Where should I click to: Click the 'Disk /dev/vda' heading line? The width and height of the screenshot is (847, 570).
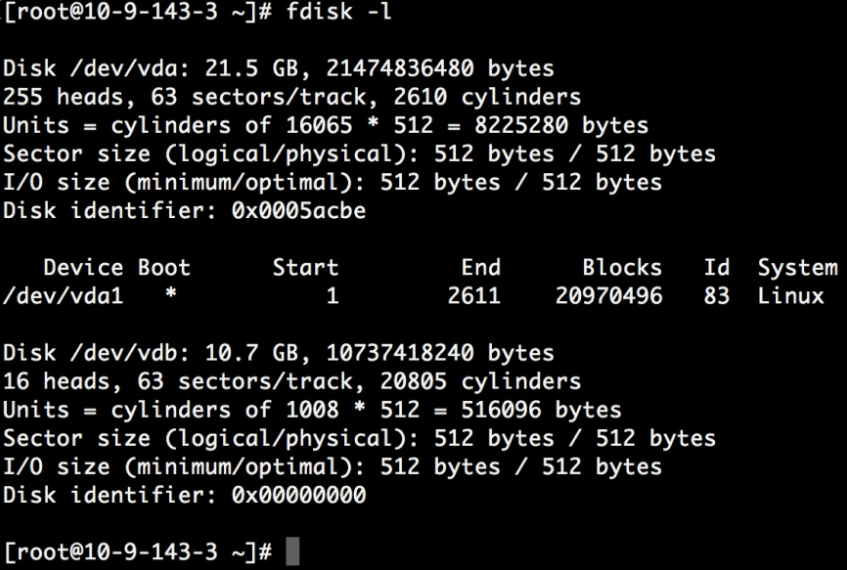tap(279, 68)
